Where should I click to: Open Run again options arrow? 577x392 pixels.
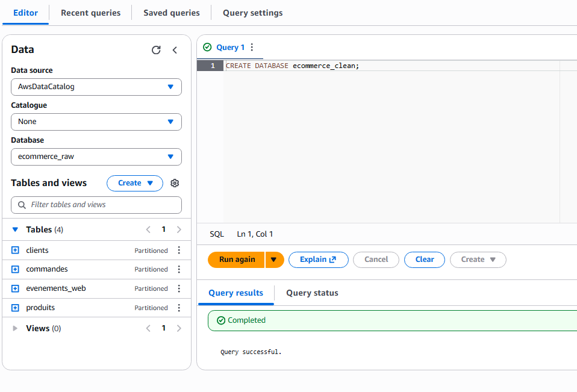[x=275, y=260]
